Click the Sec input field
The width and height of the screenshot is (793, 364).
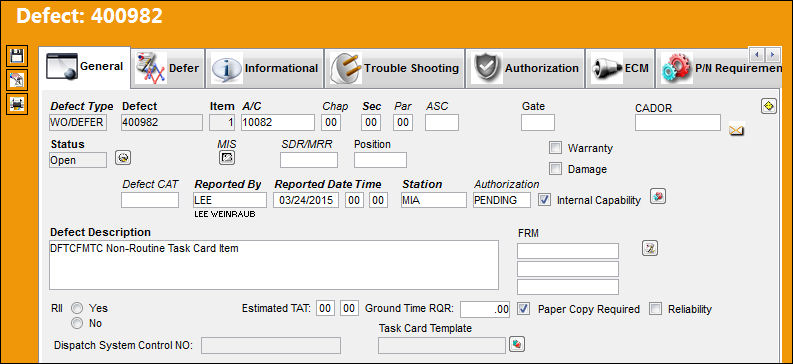point(371,122)
